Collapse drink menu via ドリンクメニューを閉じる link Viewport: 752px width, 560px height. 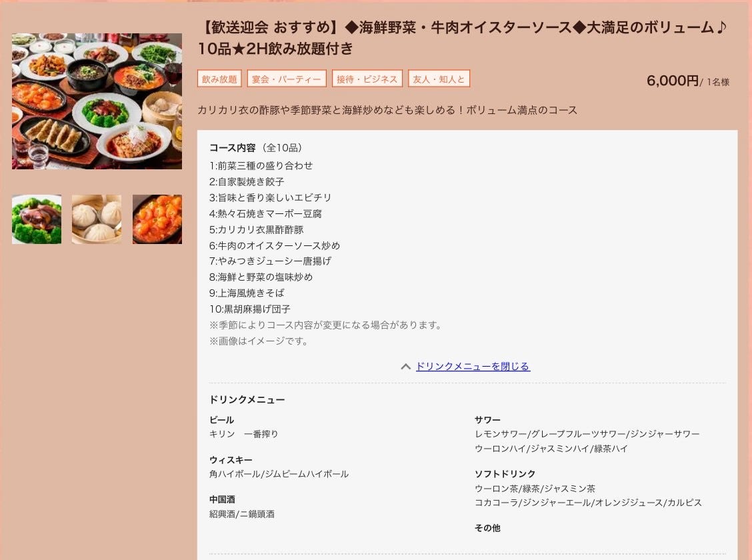coord(473,366)
